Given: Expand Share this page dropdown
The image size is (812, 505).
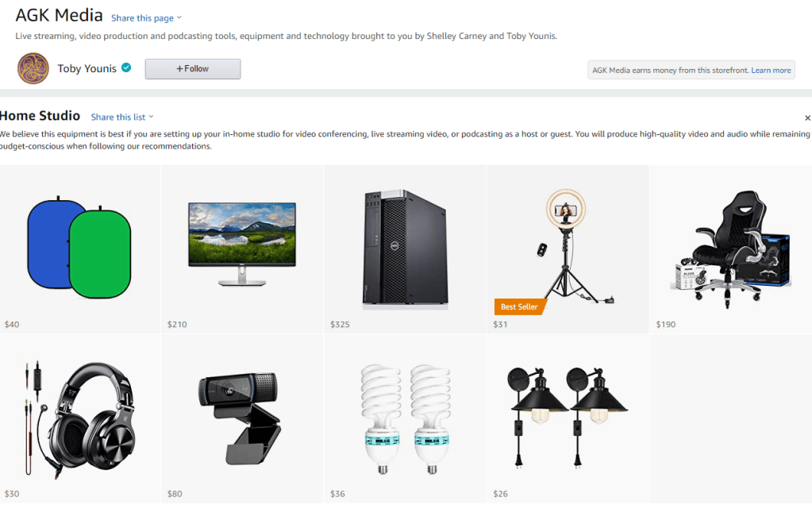Looking at the screenshot, I should point(147,18).
